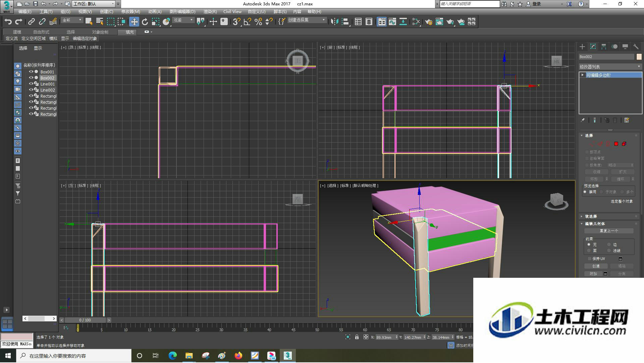This screenshot has width=644, height=363.
Task: Open the Scene Explorer toggle icon
Action: click(x=358, y=22)
